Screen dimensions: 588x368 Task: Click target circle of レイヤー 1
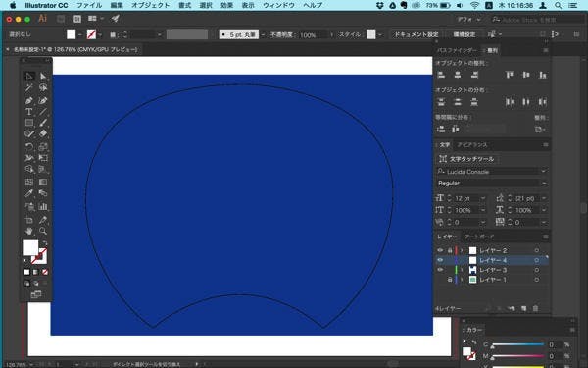(537, 280)
